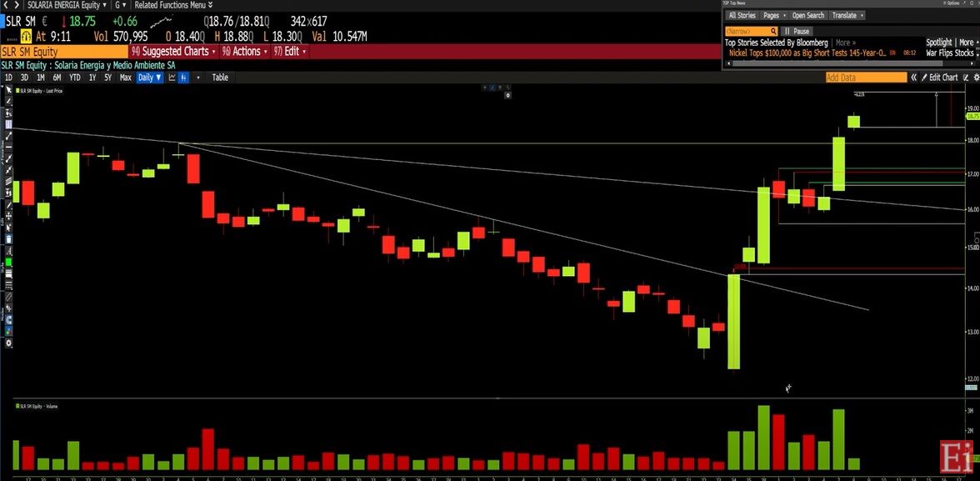
Task: Click the Add Data input field
Action: 866,78
